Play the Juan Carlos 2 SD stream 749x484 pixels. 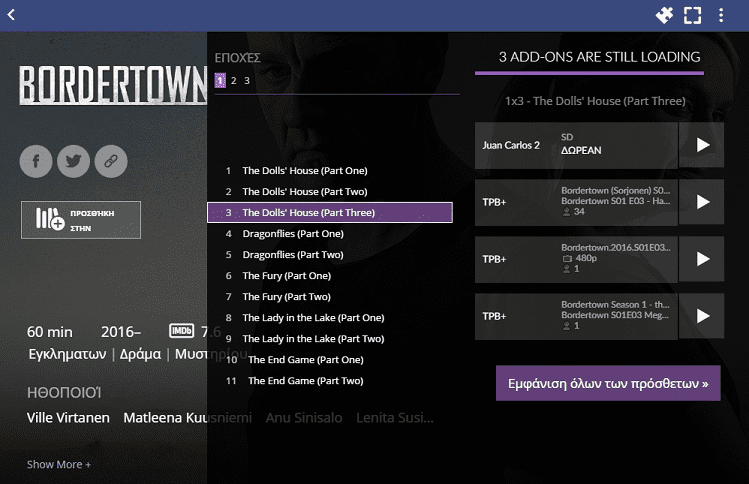702,145
